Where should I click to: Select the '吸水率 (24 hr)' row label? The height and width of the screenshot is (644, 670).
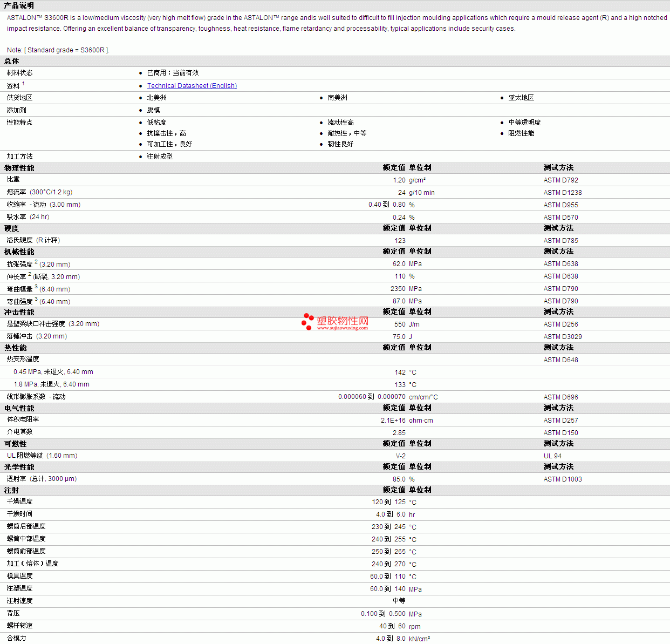pyautogui.click(x=28, y=217)
